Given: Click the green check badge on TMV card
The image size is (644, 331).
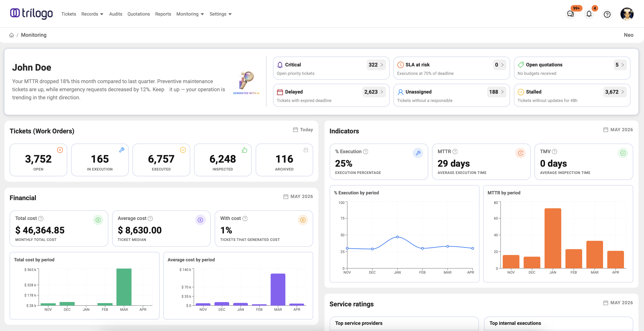Looking at the screenshot, I should click(x=623, y=153).
